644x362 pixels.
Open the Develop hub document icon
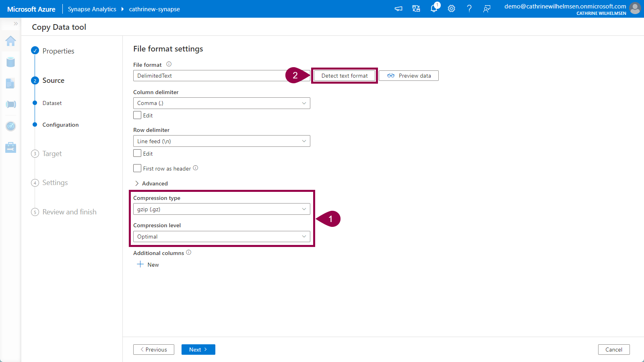10,83
